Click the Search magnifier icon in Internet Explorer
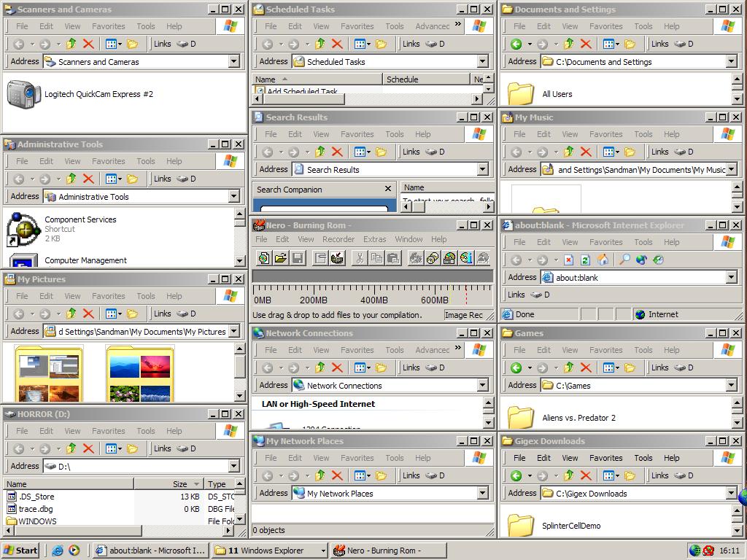 click(624, 260)
